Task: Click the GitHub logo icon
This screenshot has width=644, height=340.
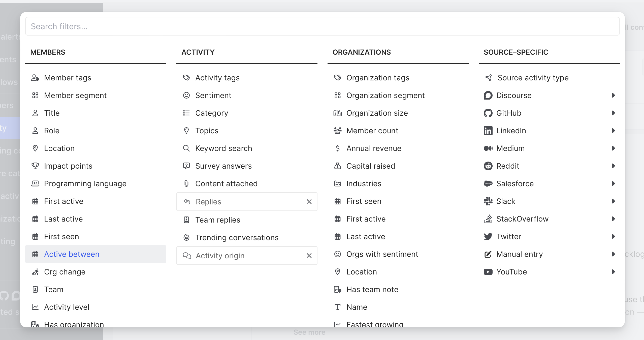Action: point(488,113)
